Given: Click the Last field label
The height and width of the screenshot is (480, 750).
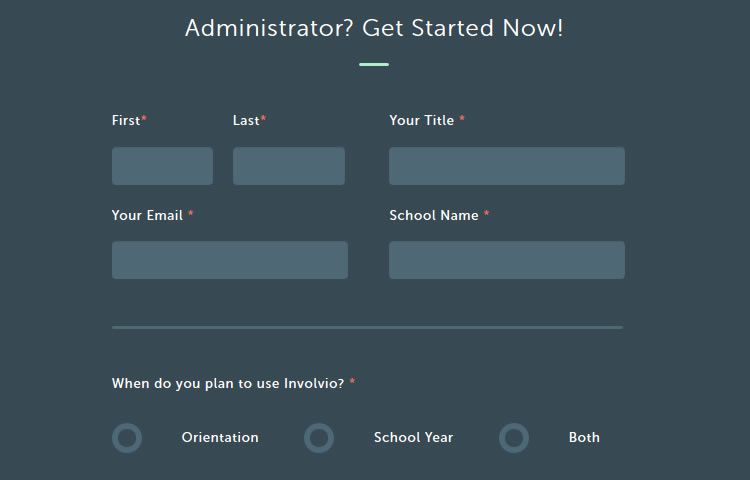Looking at the screenshot, I should (x=246, y=121).
